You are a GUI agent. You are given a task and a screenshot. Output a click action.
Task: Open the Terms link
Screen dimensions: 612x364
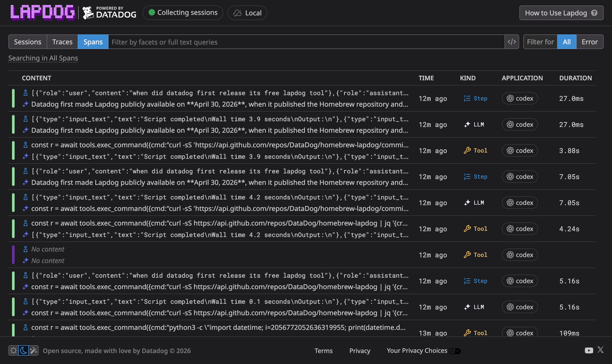(x=323, y=351)
